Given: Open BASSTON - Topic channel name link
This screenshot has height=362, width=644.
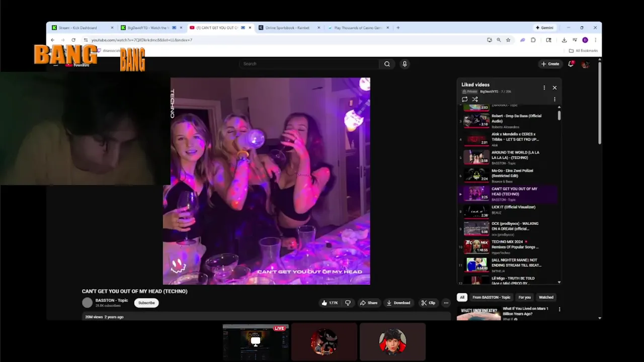Looking at the screenshot, I should 112,300.
